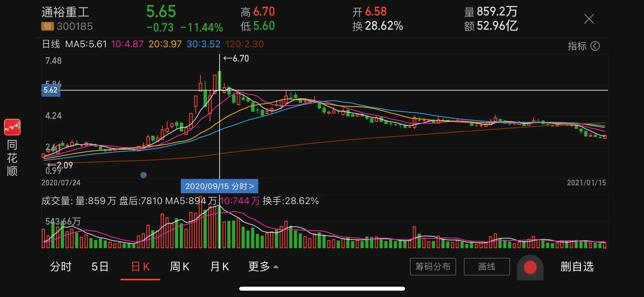Tap stock name 通裕重工
Screen dimensions: 644x297
tap(65, 12)
